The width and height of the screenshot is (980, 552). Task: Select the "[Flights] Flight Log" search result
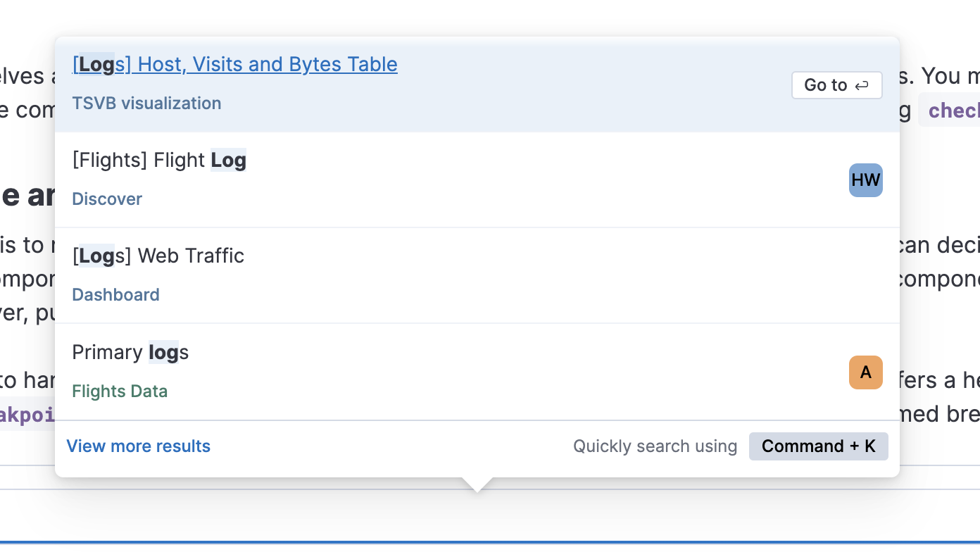159,161
